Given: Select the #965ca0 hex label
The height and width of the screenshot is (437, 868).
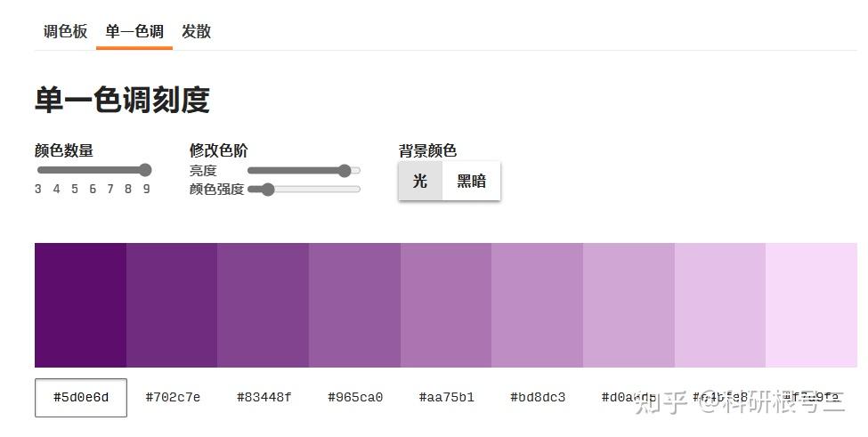Looking at the screenshot, I should (x=355, y=397).
